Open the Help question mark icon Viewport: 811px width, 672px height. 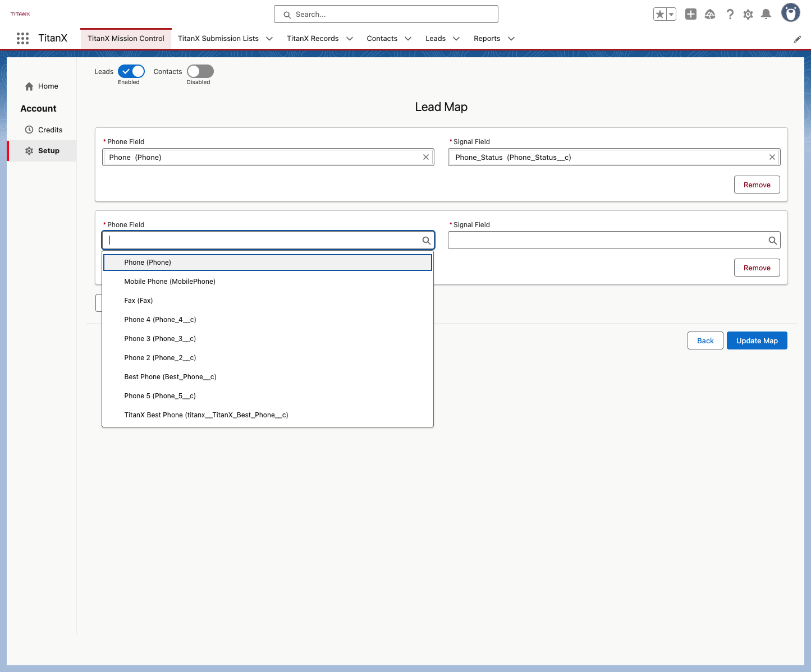click(730, 14)
